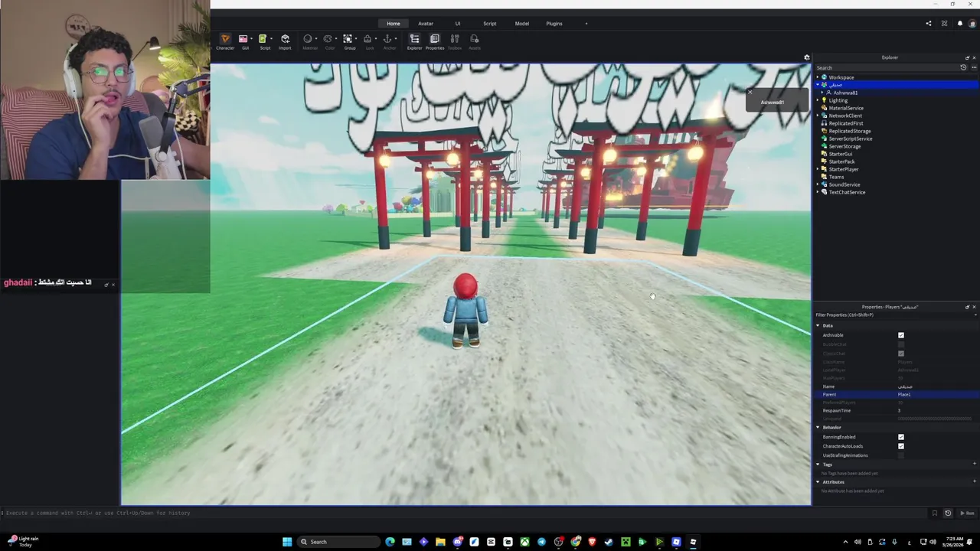Screen dimensions: 980x551
Task: Click the Group toolbar icon
Action: [348, 39]
